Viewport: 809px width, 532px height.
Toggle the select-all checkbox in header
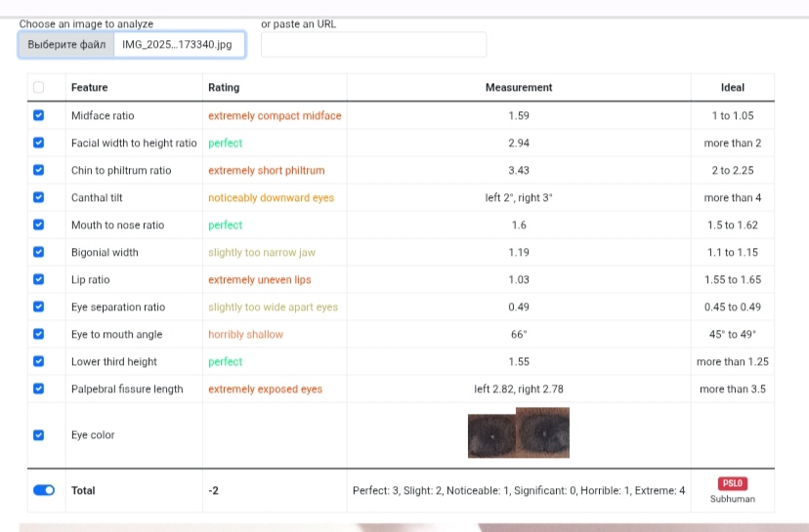39,88
